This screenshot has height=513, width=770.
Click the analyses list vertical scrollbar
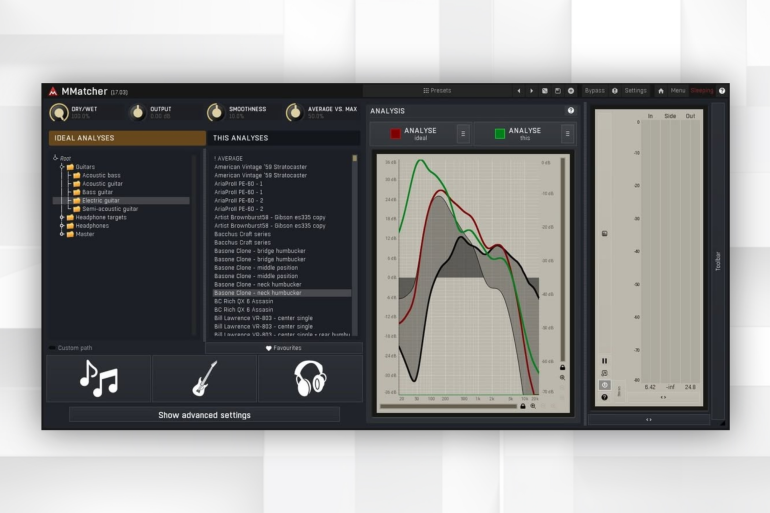point(355,245)
